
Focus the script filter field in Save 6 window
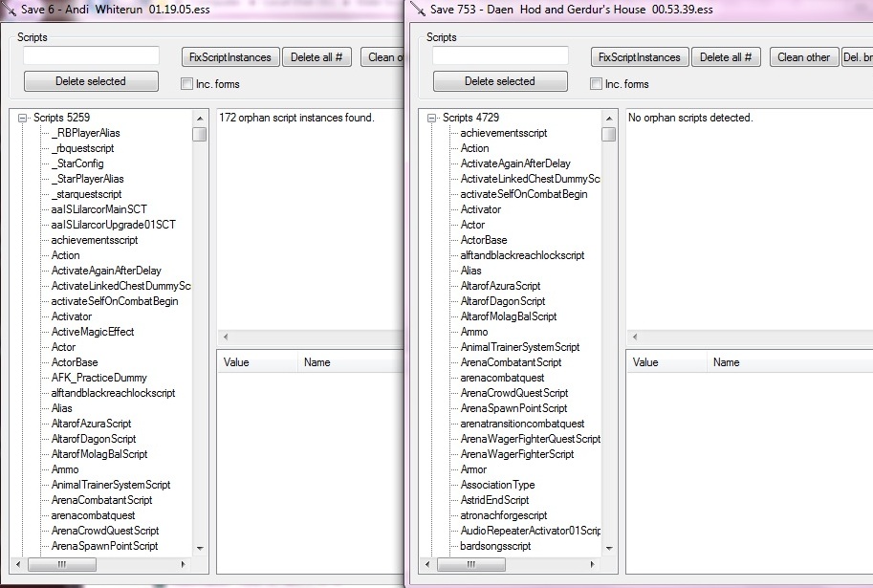[x=91, y=55]
